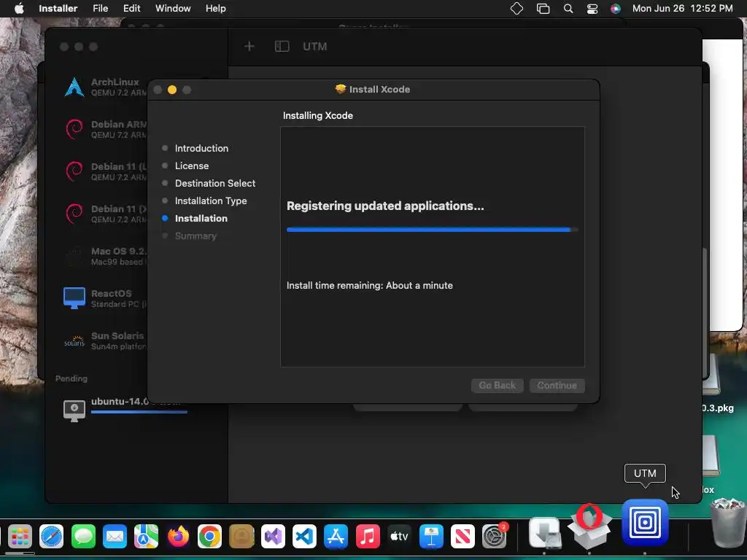Open System Settings from the dock

pos(495,537)
